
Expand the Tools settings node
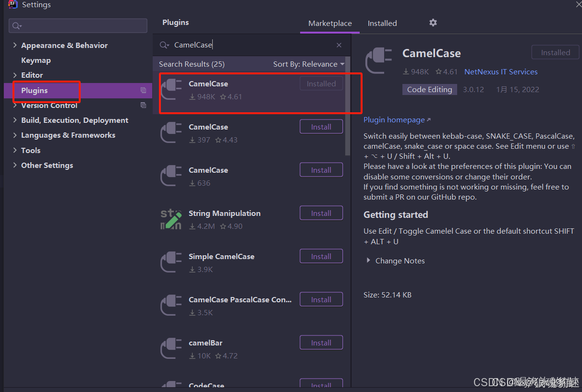click(x=15, y=150)
